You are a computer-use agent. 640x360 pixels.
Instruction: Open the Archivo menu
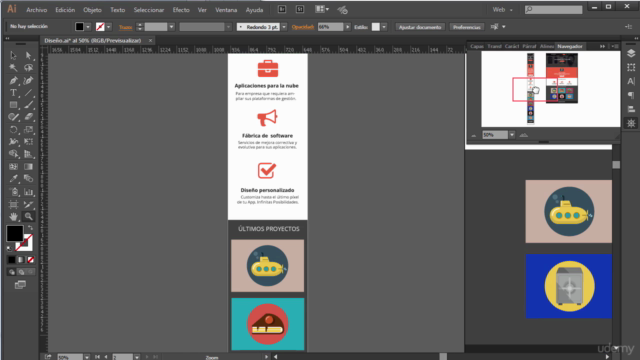(x=37, y=10)
